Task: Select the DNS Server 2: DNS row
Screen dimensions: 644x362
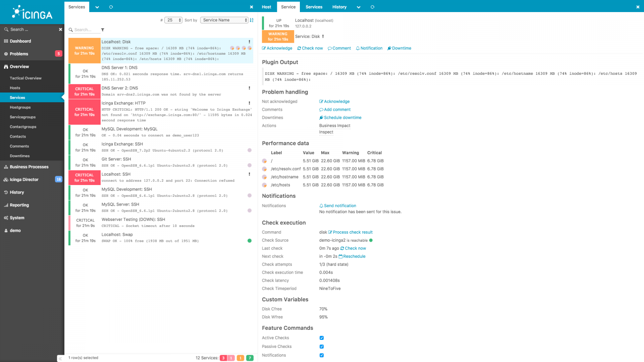Action: coord(161,91)
